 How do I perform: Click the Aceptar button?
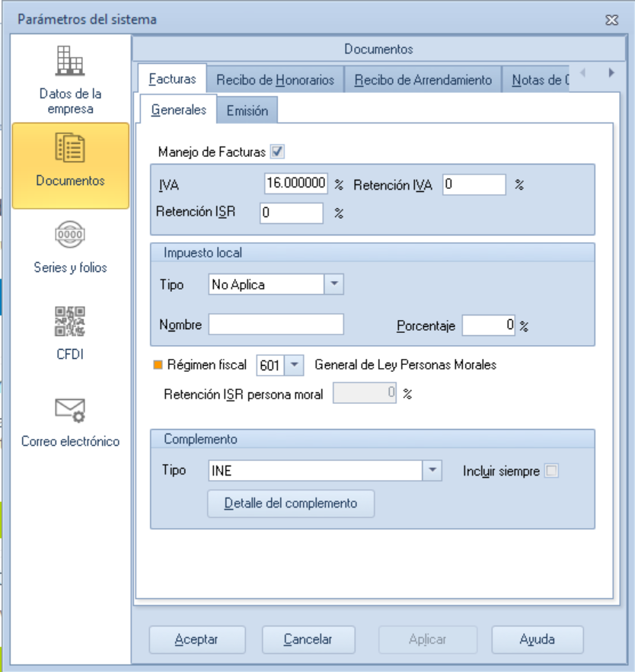[197, 639]
